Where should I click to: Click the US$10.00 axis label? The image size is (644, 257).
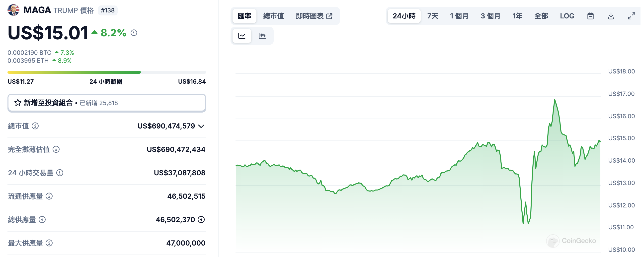622,250
